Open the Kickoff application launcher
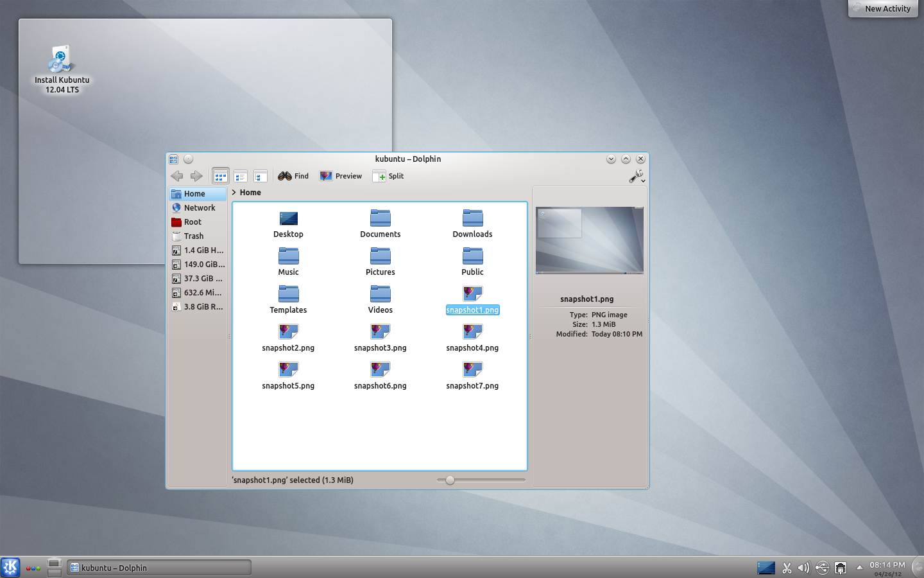The height and width of the screenshot is (578, 924). pyautogui.click(x=10, y=568)
